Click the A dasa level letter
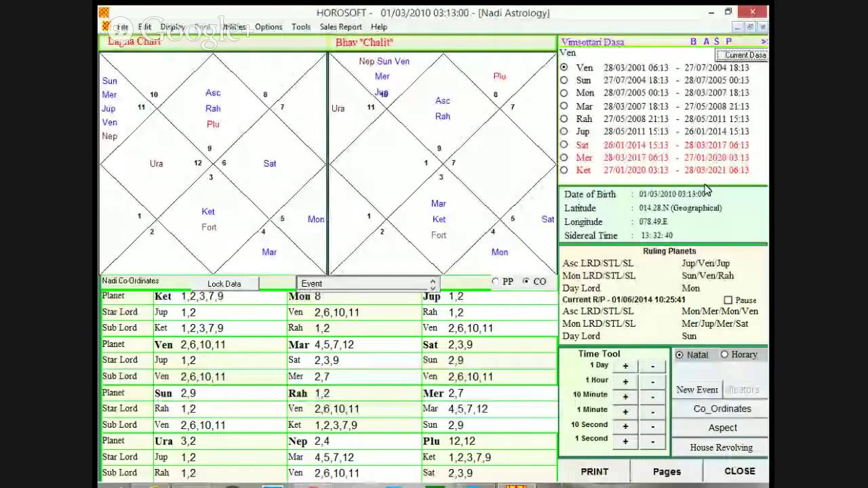868x488 pixels. pyautogui.click(x=706, y=41)
